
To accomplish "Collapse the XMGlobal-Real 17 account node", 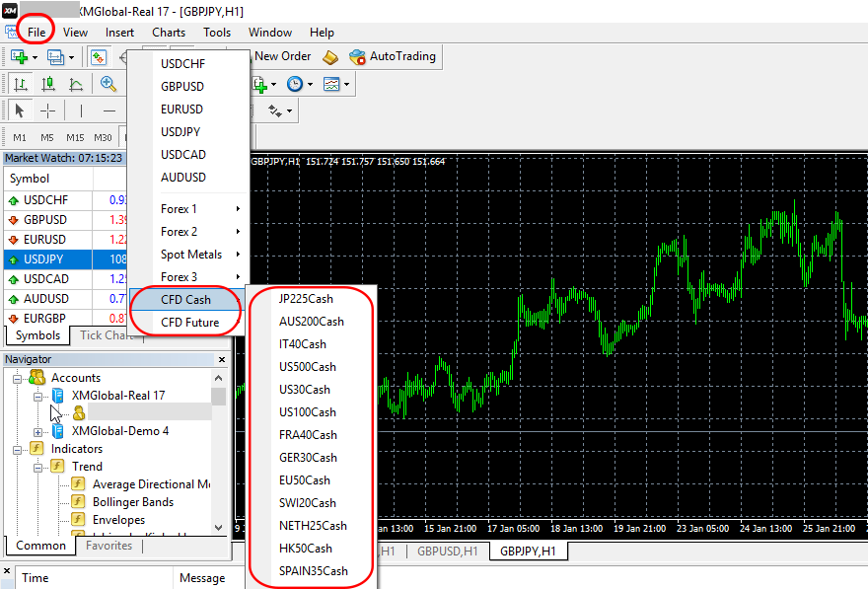I will click(37, 397).
